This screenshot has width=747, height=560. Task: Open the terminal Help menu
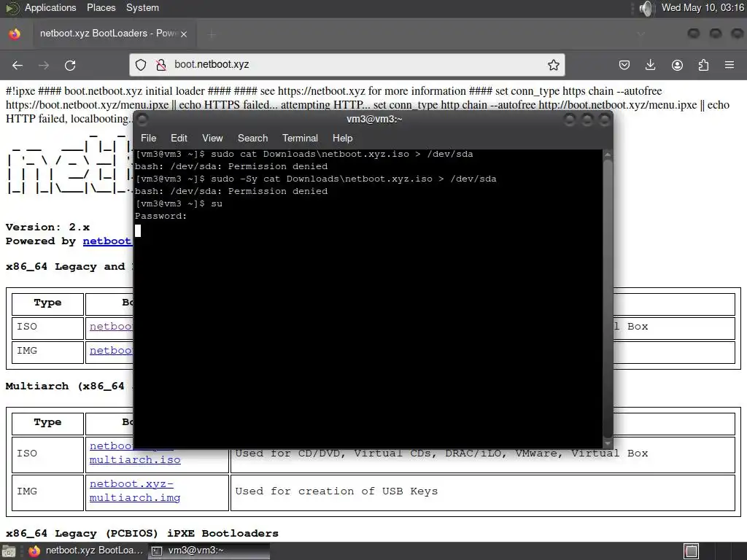point(342,138)
